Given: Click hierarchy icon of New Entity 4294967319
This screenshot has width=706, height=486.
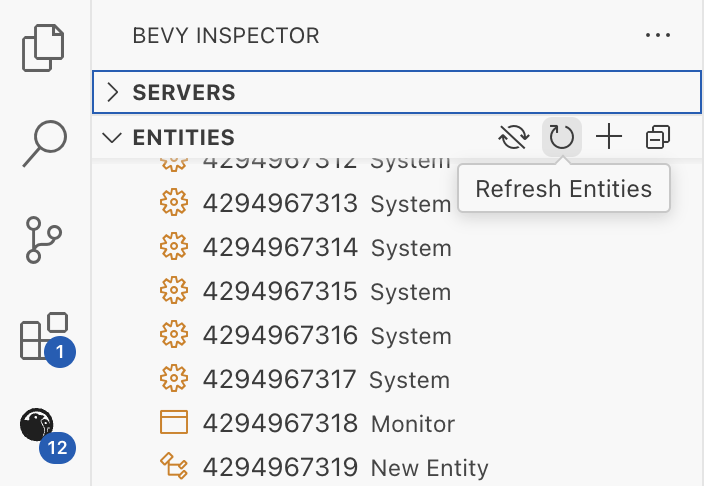Looking at the screenshot, I should [174, 466].
